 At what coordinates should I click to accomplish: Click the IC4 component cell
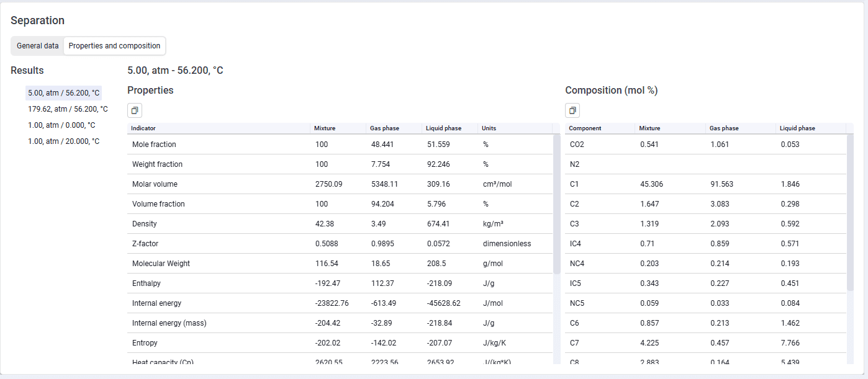tap(600, 244)
